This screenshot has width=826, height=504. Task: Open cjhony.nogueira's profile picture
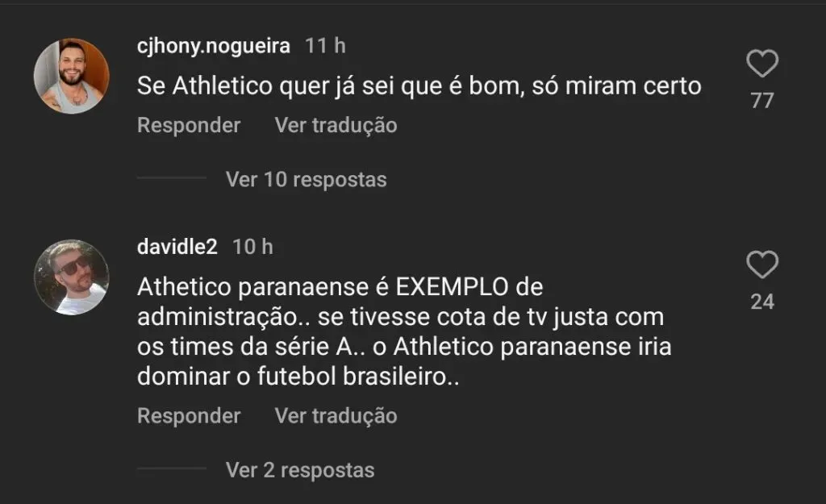point(71,76)
